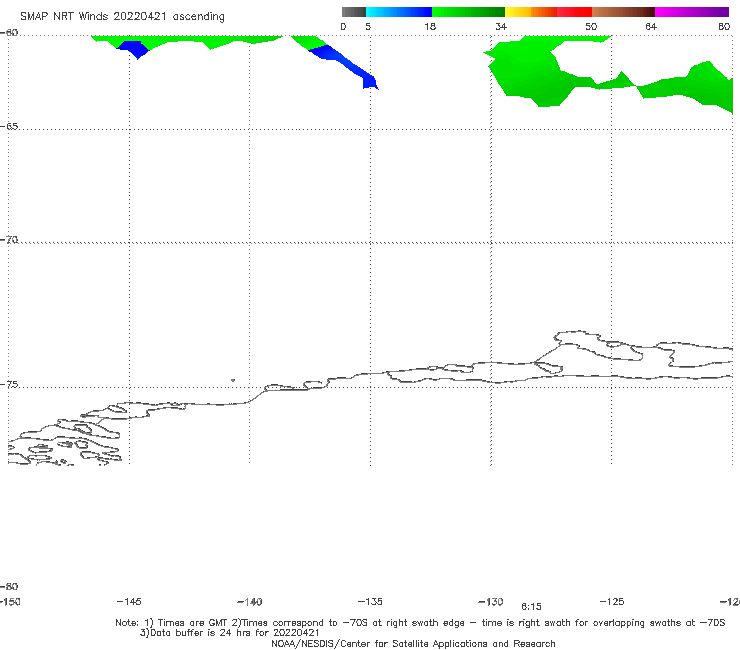Click the blue wind patch near -145 longitude

(x=134, y=49)
